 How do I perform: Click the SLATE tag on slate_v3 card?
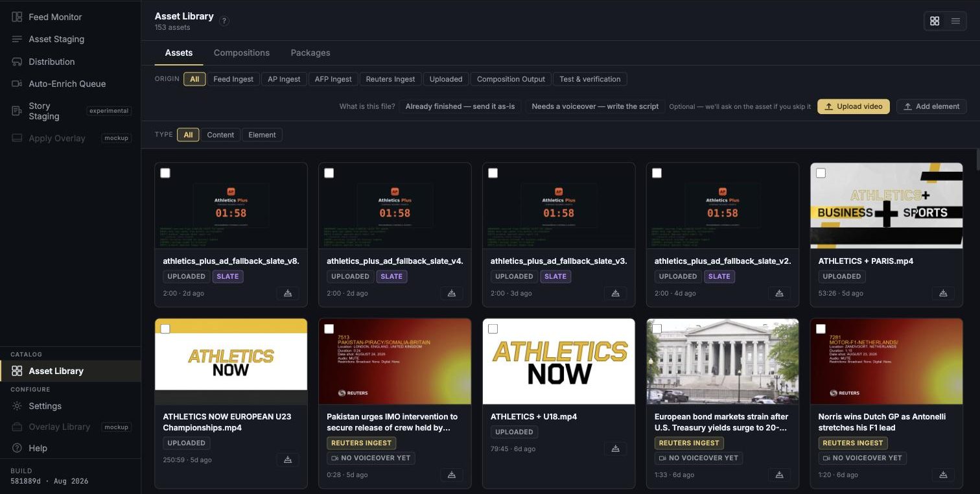[x=555, y=276]
